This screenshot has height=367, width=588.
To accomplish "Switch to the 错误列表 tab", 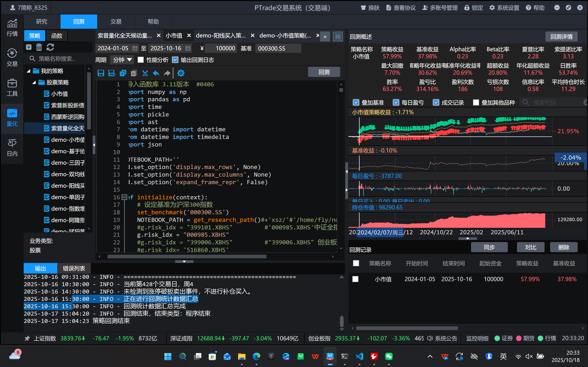I will (x=74, y=268).
